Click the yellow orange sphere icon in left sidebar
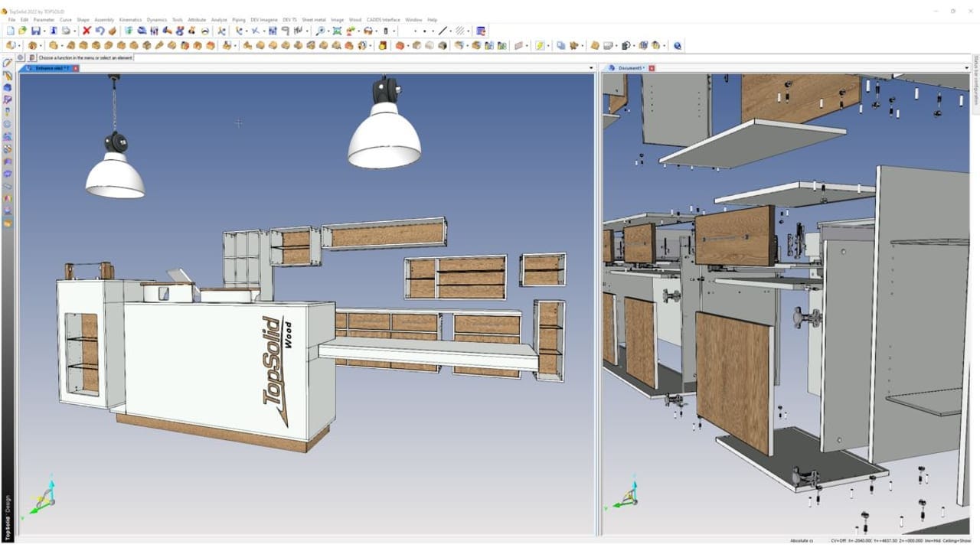 (x=8, y=222)
